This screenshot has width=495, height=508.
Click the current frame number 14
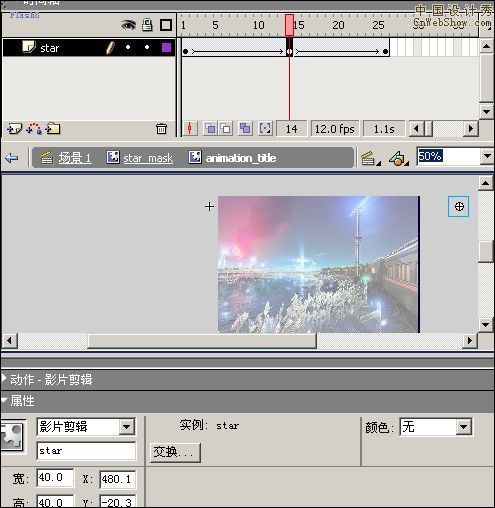pos(291,129)
